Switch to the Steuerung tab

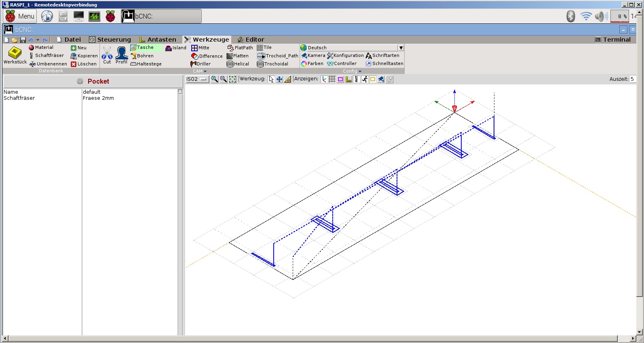point(110,40)
